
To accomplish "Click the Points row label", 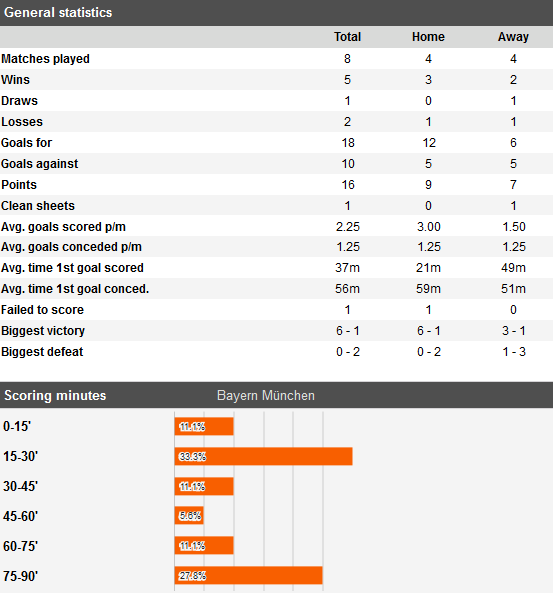I will tap(19, 184).
